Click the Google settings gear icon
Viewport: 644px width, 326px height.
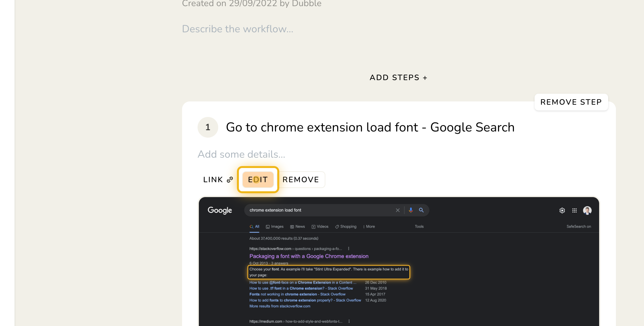(x=562, y=211)
